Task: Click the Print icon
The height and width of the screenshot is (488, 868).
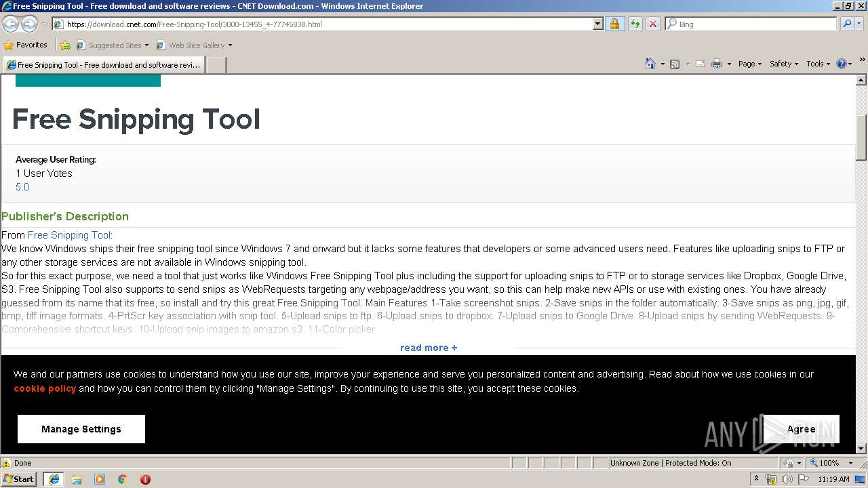Action: pyautogui.click(x=717, y=64)
